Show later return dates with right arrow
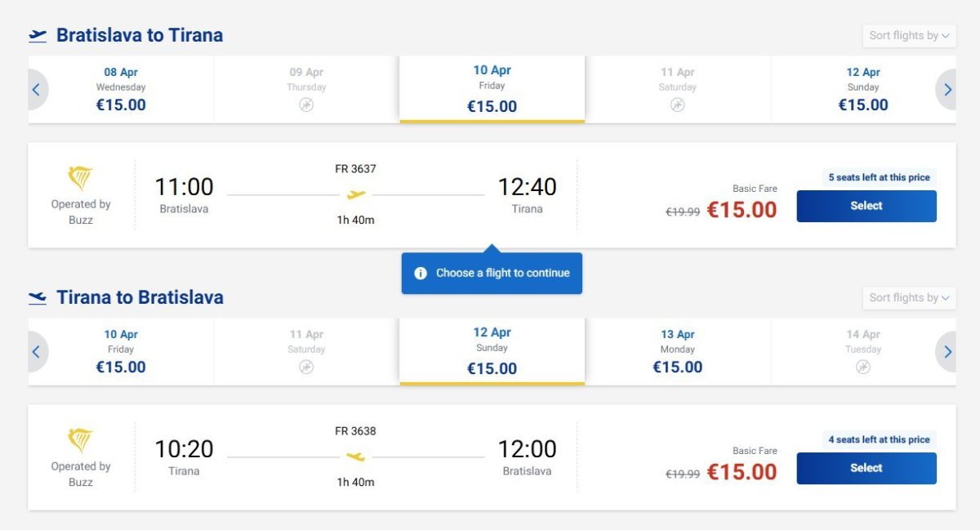980x530 pixels. pyautogui.click(x=947, y=352)
